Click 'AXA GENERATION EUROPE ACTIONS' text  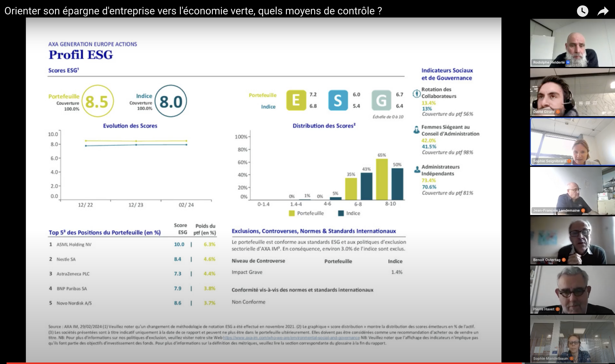point(93,44)
